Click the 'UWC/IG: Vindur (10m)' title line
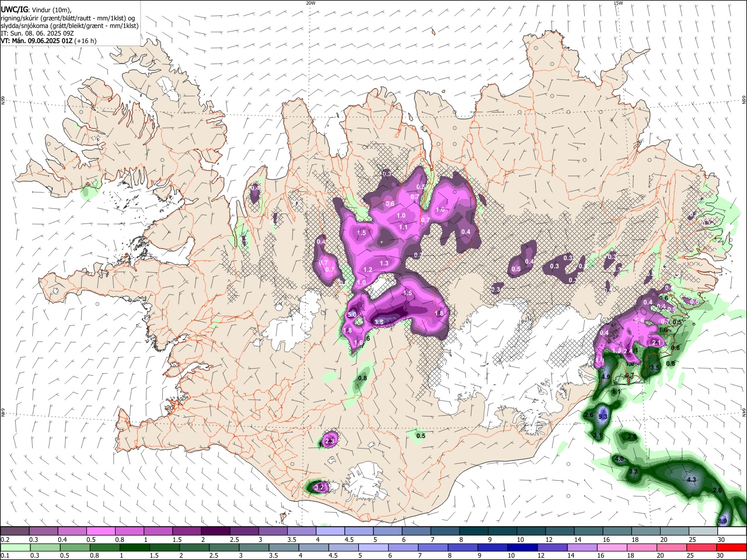Screen dimensions: 747x560 (x=36, y=10)
